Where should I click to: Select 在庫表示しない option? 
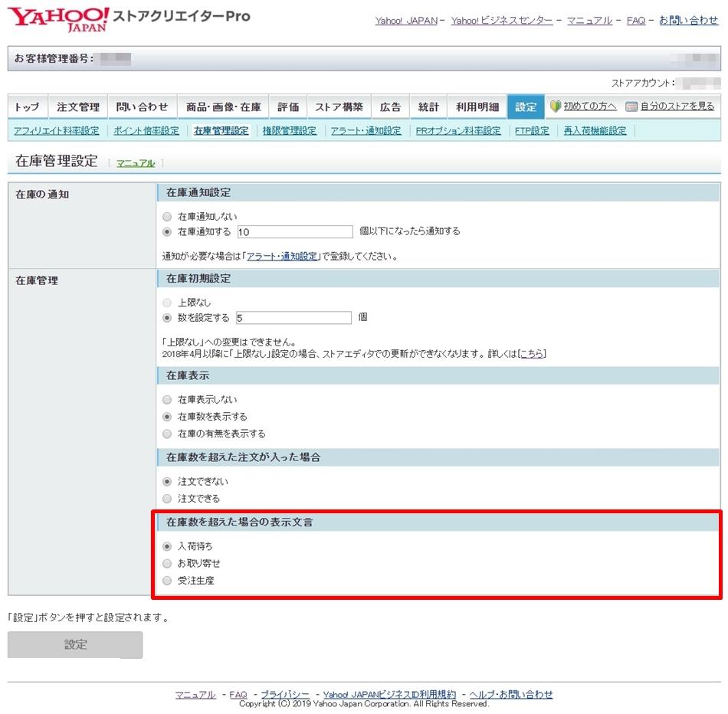coord(167,400)
